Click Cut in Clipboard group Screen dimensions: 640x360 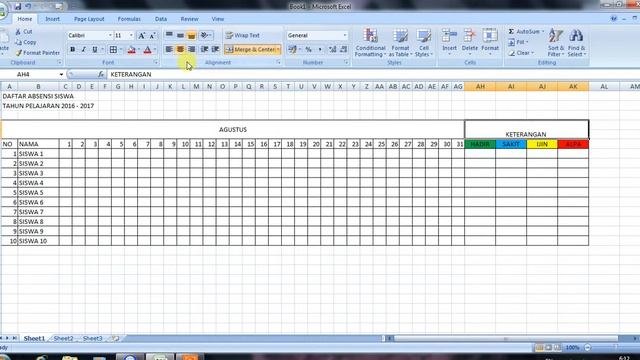[24, 31]
